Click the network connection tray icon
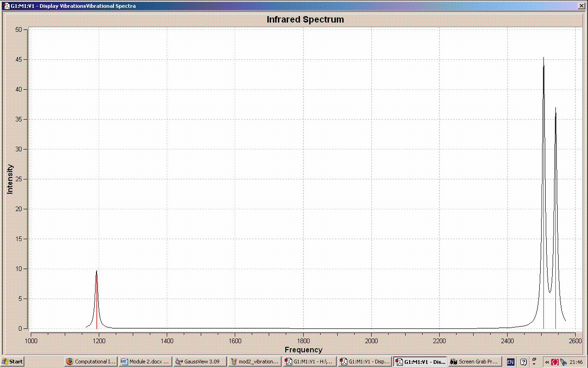 pyautogui.click(x=563, y=362)
